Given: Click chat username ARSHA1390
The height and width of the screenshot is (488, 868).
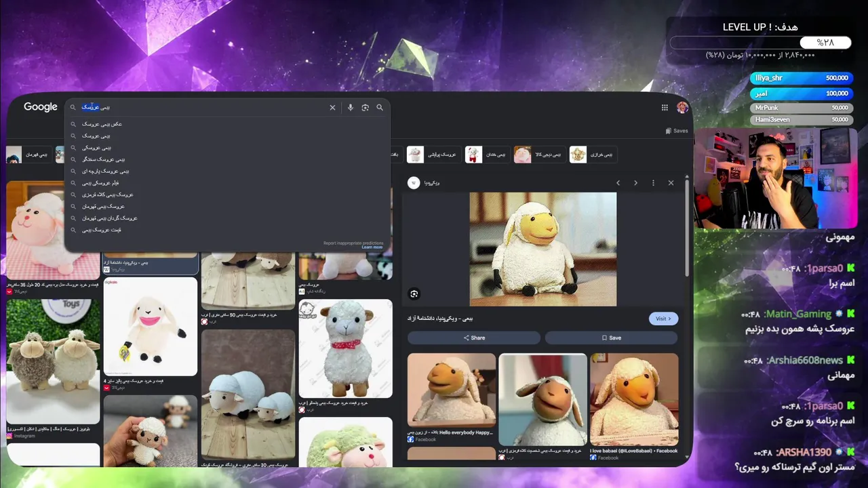Looking at the screenshot, I should pos(804,452).
